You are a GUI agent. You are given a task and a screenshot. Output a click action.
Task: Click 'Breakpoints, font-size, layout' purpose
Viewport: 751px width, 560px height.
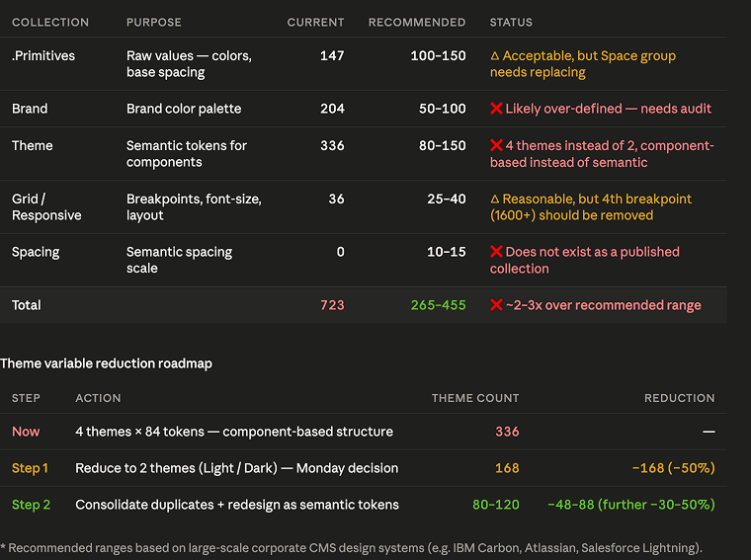[194, 206]
